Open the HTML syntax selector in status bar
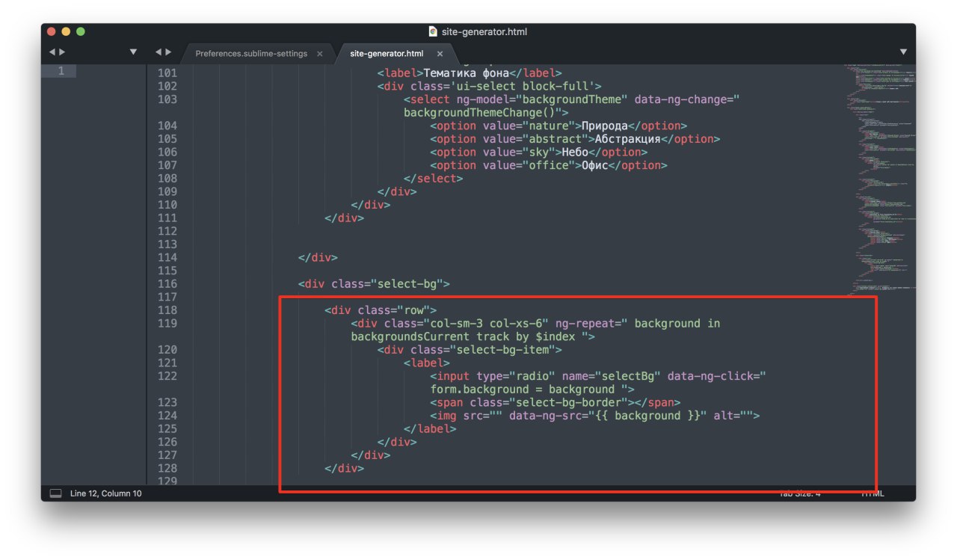This screenshot has height=560, width=957. pos(872,493)
